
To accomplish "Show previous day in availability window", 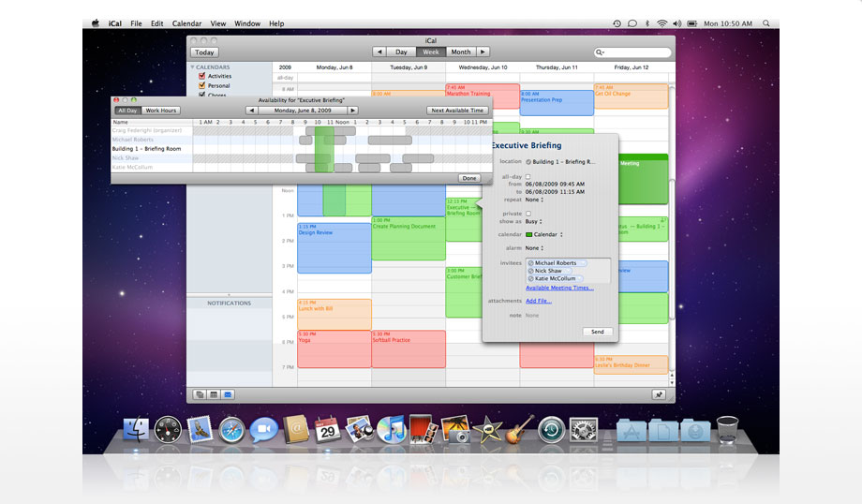I will 251,111.
